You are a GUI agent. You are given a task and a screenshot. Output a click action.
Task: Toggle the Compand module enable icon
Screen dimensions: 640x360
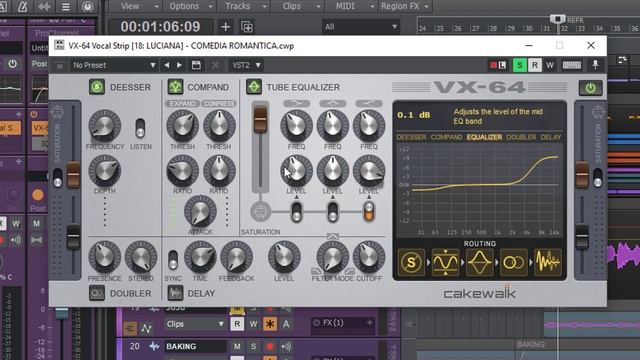(176, 87)
